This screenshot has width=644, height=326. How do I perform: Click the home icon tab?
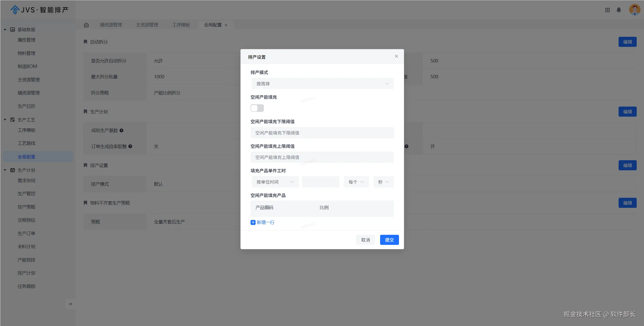86,25
